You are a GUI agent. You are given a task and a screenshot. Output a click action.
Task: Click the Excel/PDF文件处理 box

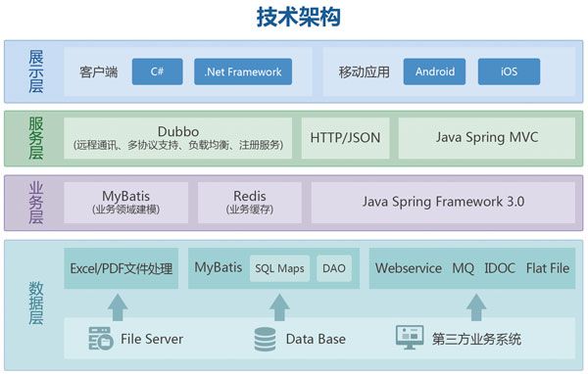pos(122,268)
